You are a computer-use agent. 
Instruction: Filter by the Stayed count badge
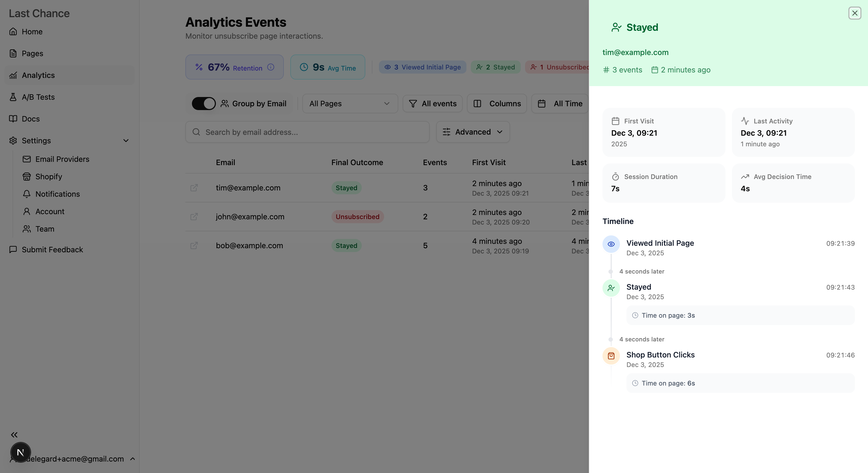pos(495,67)
